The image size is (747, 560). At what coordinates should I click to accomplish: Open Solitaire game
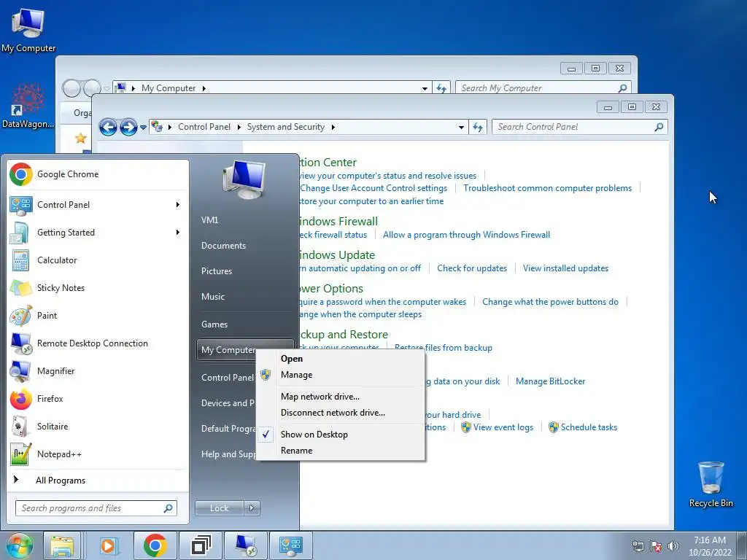click(98, 426)
